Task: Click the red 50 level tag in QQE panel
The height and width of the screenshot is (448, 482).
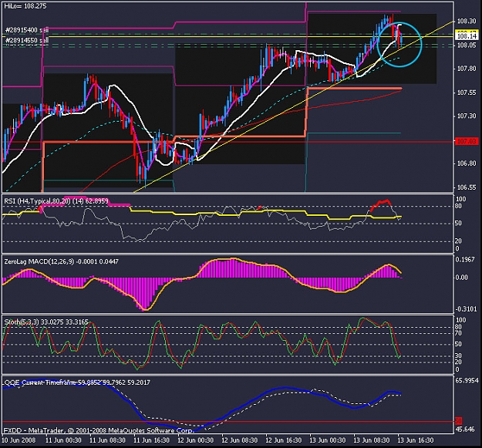Action: click(x=458, y=421)
